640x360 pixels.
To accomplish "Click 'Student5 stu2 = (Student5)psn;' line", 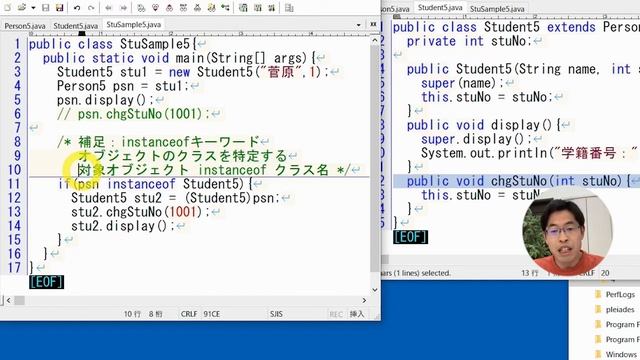I will [x=175, y=198].
